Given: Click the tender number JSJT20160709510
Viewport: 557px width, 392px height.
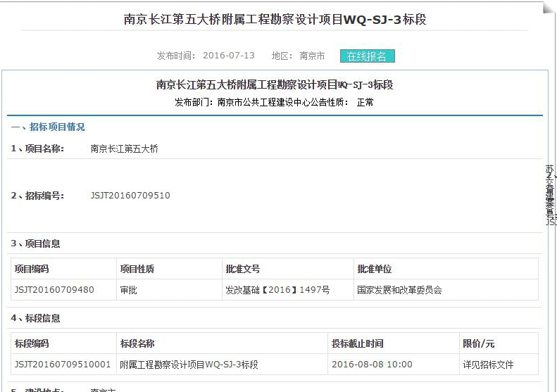Looking at the screenshot, I should 130,196.
